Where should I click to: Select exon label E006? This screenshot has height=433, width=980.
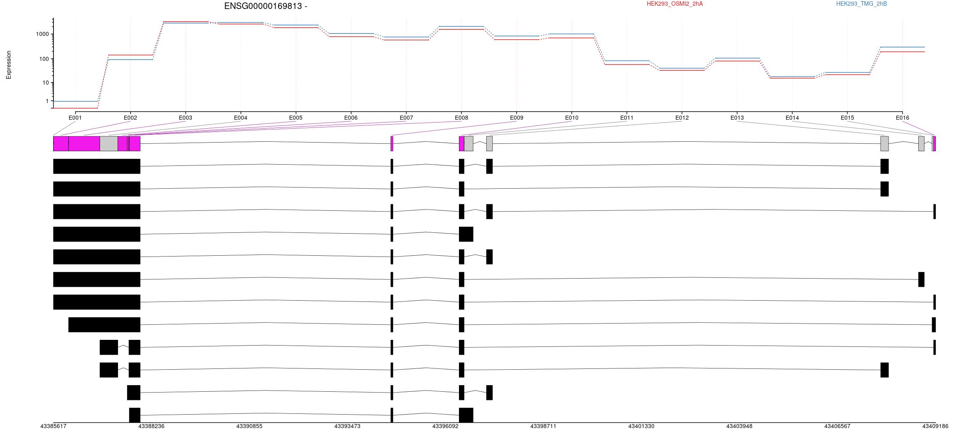(351, 118)
